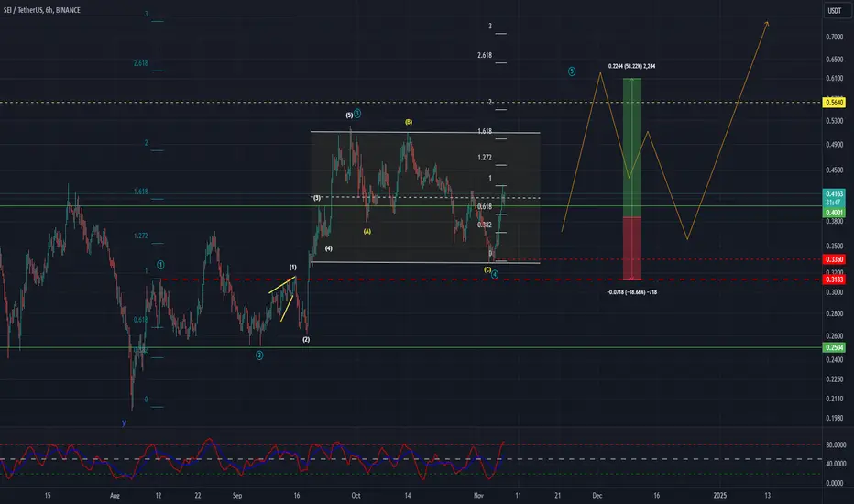Click the white (2) wave label

306,339
